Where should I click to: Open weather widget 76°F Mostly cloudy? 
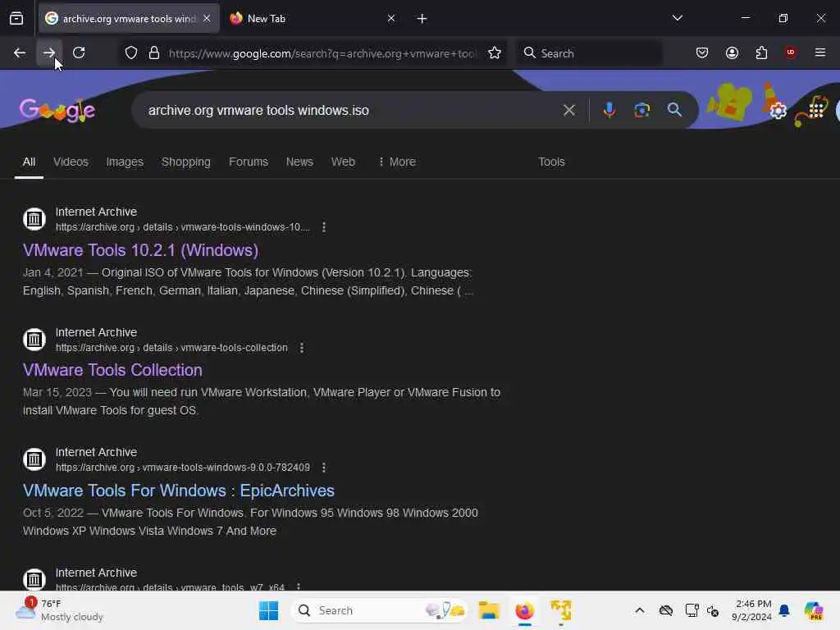pos(59,610)
